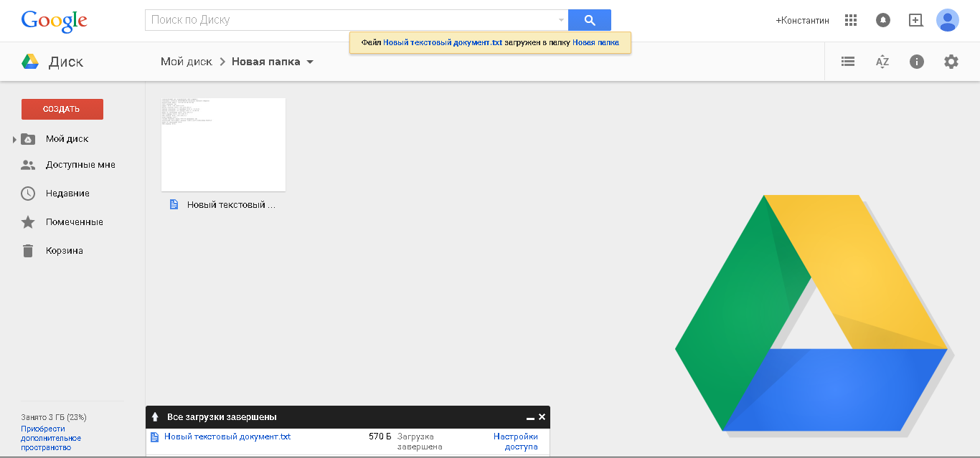
Task: Open the notifications bell
Action: click(x=883, y=20)
